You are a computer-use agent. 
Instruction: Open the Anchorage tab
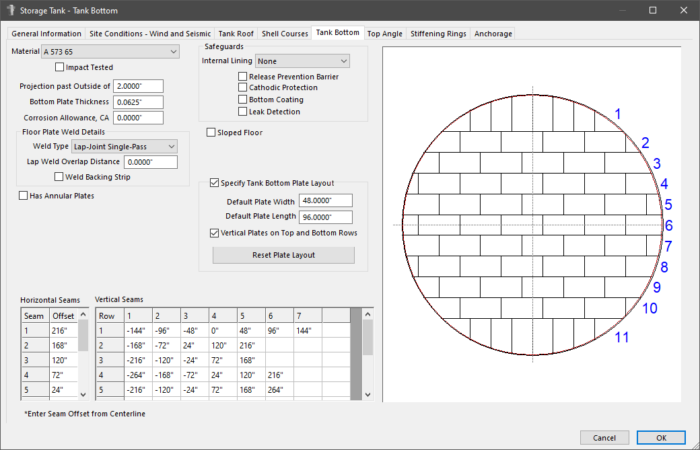pos(493,33)
